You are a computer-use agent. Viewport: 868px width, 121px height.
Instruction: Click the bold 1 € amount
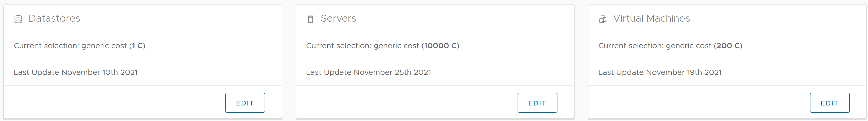point(137,46)
